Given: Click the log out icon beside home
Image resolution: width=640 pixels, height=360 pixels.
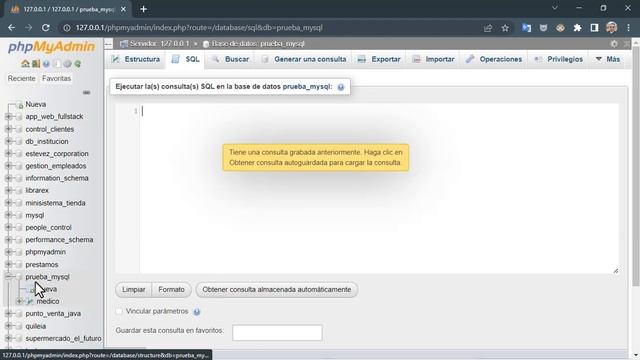Looking at the screenshot, I should coord(36,64).
